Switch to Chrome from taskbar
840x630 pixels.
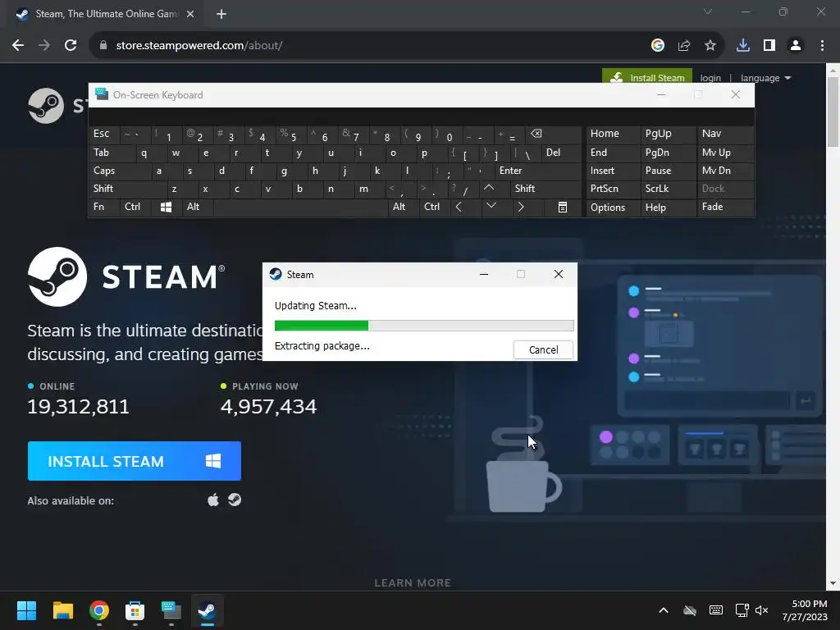pos(99,610)
